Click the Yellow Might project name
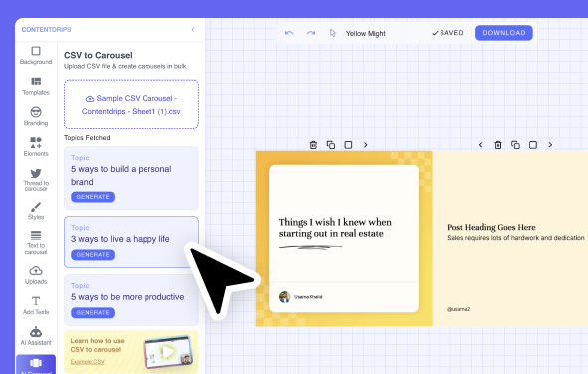Image resolution: width=588 pixels, height=374 pixels. click(365, 33)
